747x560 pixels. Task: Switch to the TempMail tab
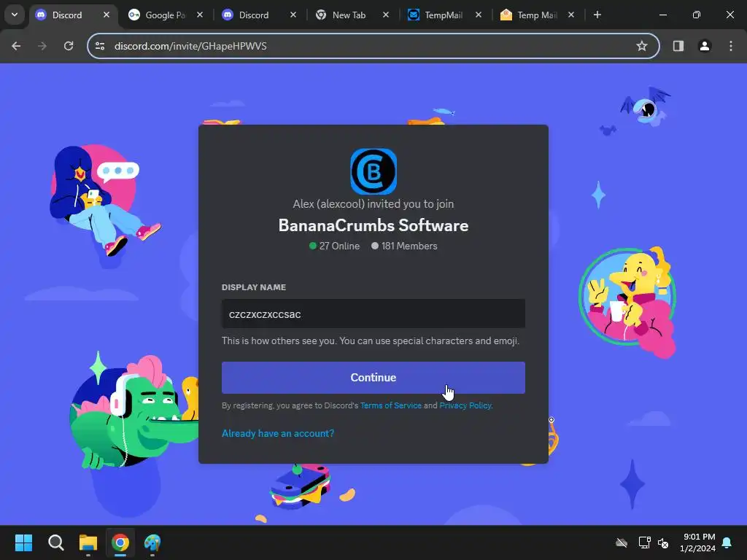[x=444, y=15]
